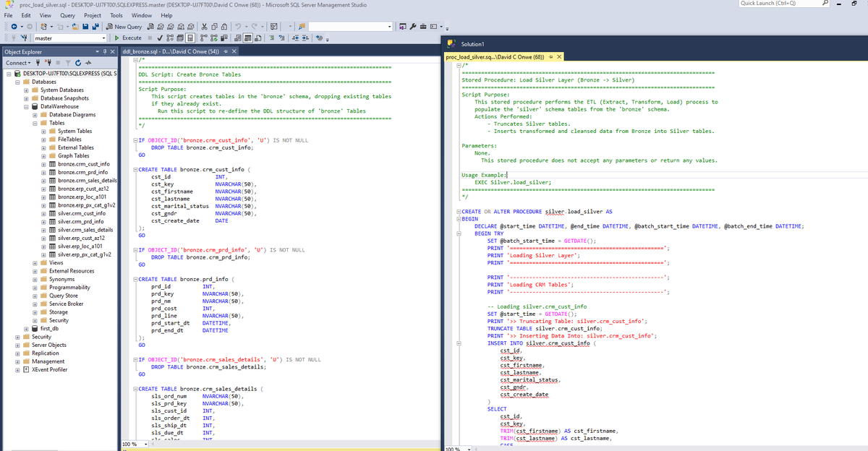Viewport: 868px width, 451px height.
Task: Collapse the DataWarehouse database node
Action: (x=26, y=106)
